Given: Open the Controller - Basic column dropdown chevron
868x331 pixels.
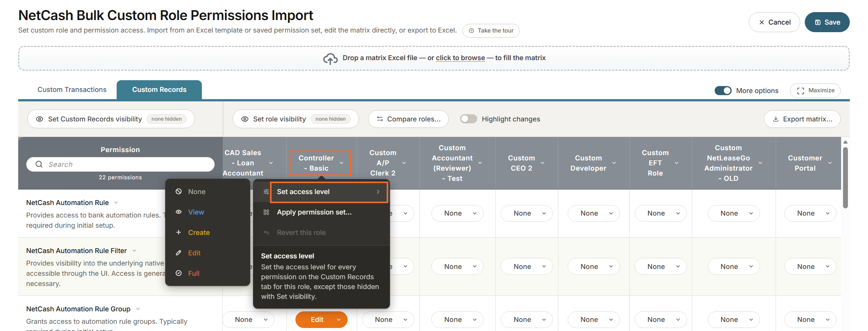Looking at the screenshot, I should tap(342, 163).
